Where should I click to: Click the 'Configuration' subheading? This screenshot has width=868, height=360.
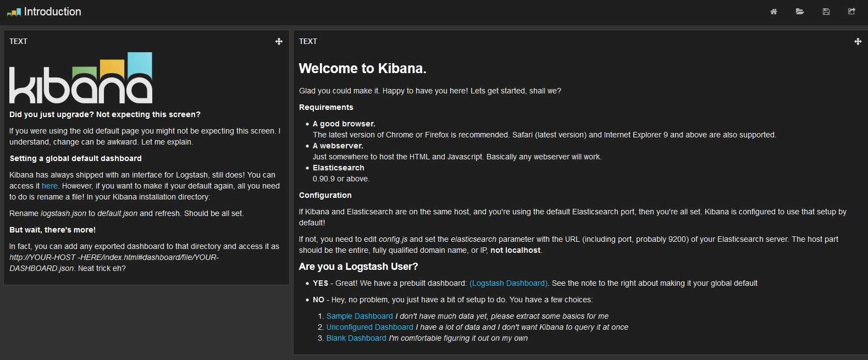tap(325, 195)
